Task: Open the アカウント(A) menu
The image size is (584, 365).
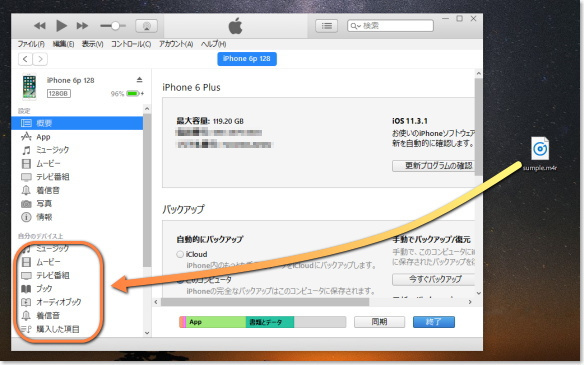Action: 176,44
